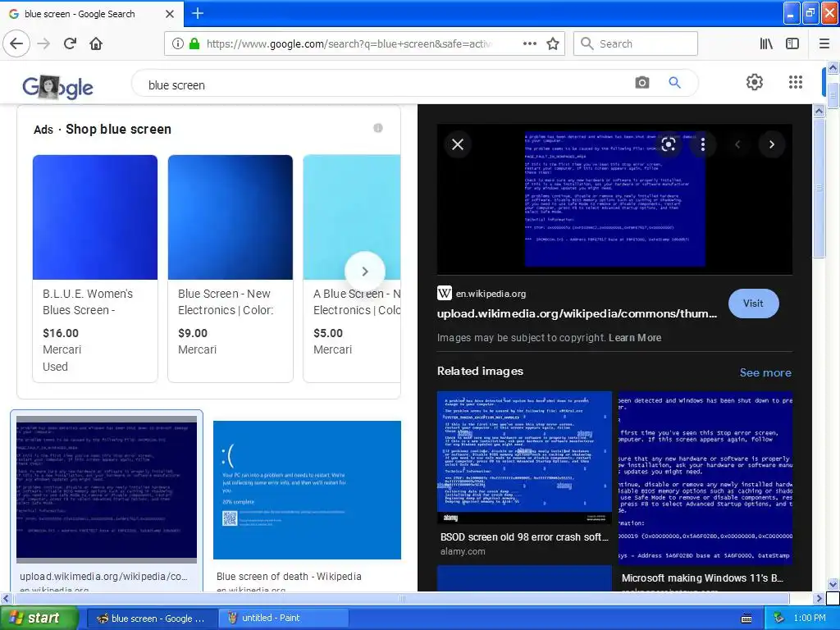Click 'BSOD screen old 98 error crash' caption
Image resolution: width=840 pixels, height=630 pixels.
click(x=524, y=536)
